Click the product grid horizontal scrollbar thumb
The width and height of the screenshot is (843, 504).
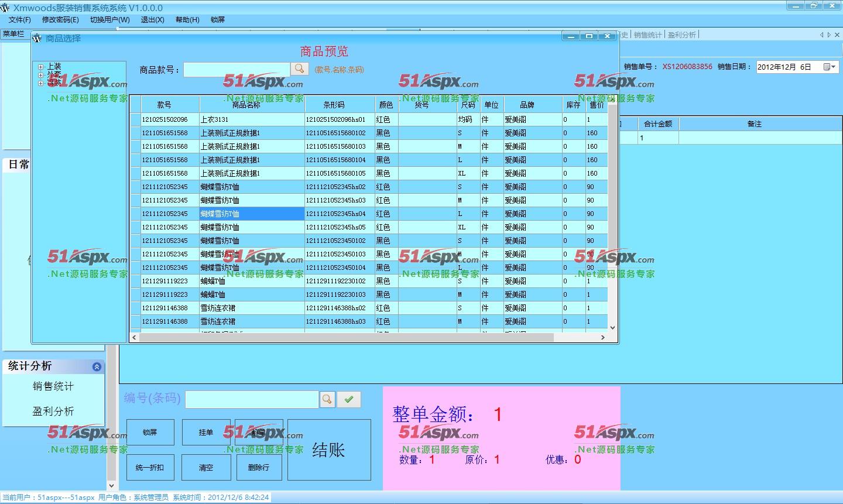[346, 337]
